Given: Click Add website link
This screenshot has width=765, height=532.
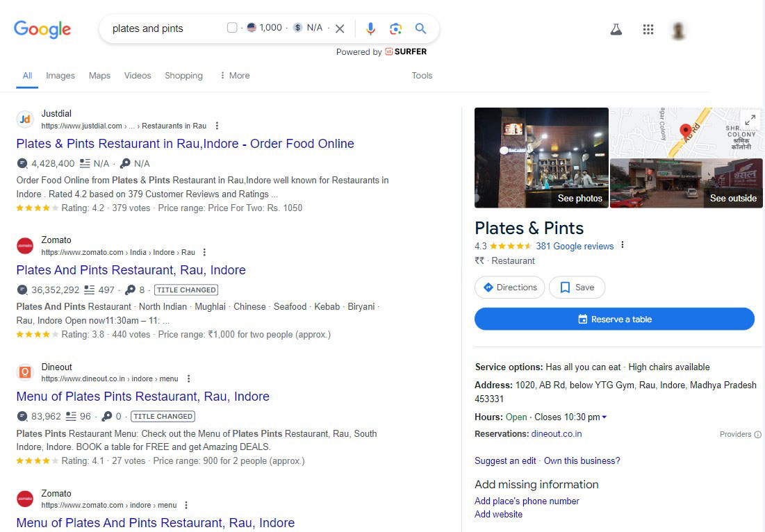Looking at the screenshot, I should (499, 515).
